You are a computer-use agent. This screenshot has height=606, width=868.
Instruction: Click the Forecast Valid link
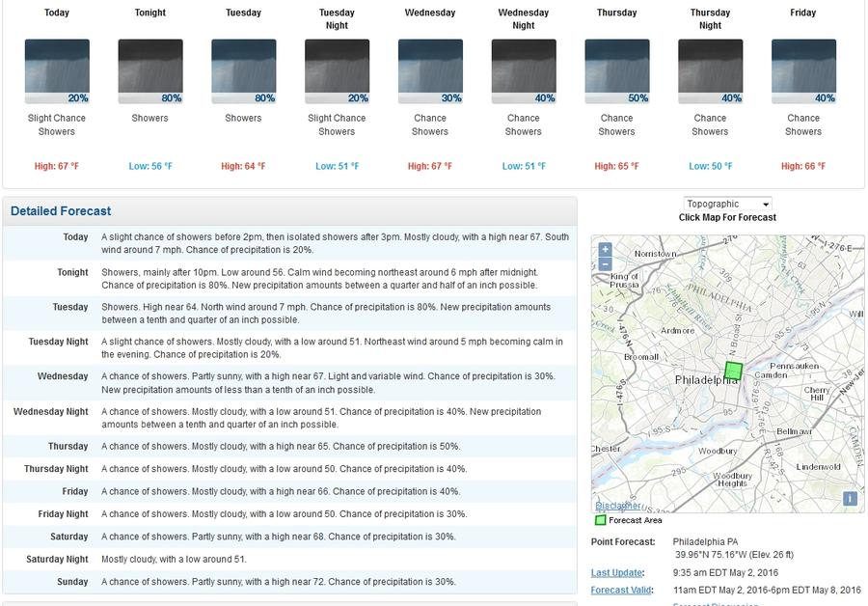coord(622,590)
